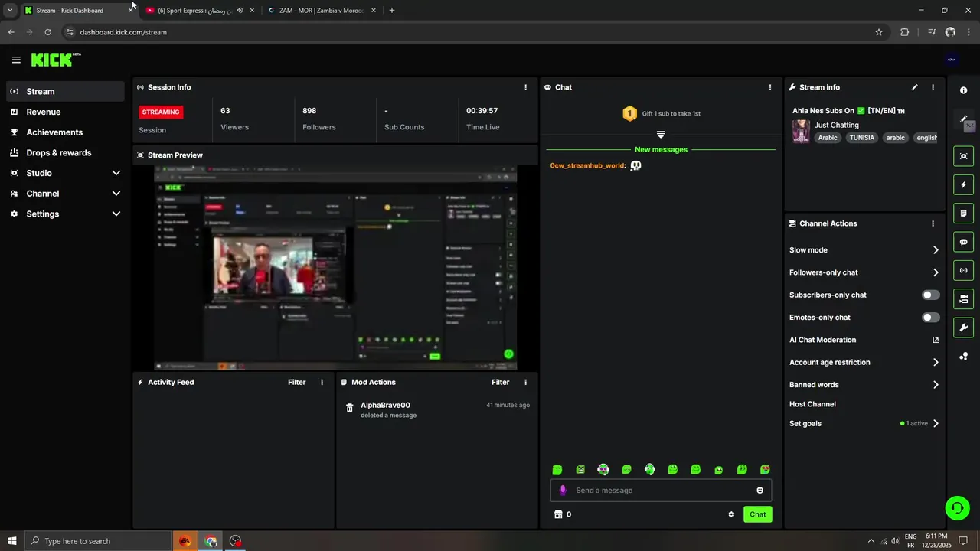Screen dimensions: 980x551
Task: Switch to ZAM - MOR browser tab
Action: pyautogui.click(x=322, y=11)
